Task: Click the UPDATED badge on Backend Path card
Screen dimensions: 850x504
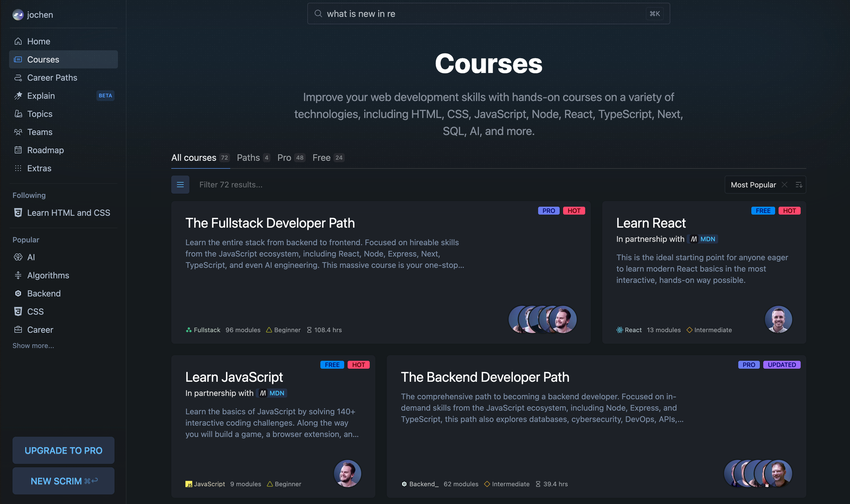Action: point(782,365)
